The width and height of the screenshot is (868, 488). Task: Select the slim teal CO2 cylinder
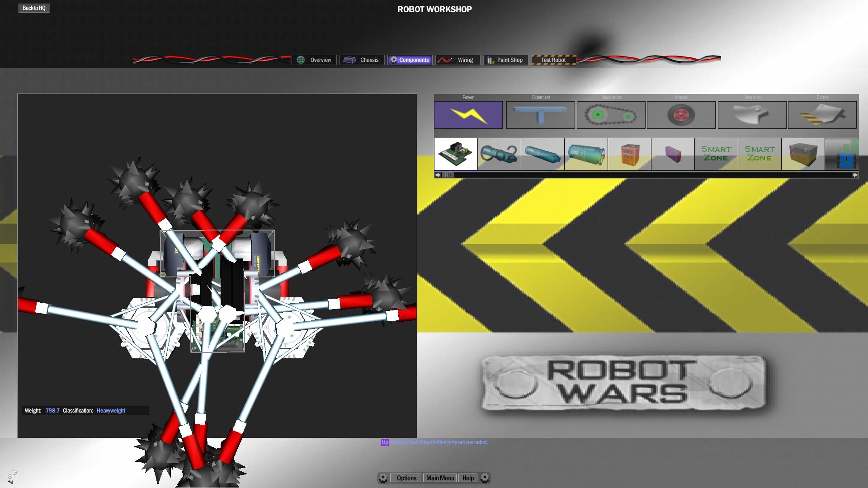click(542, 155)
